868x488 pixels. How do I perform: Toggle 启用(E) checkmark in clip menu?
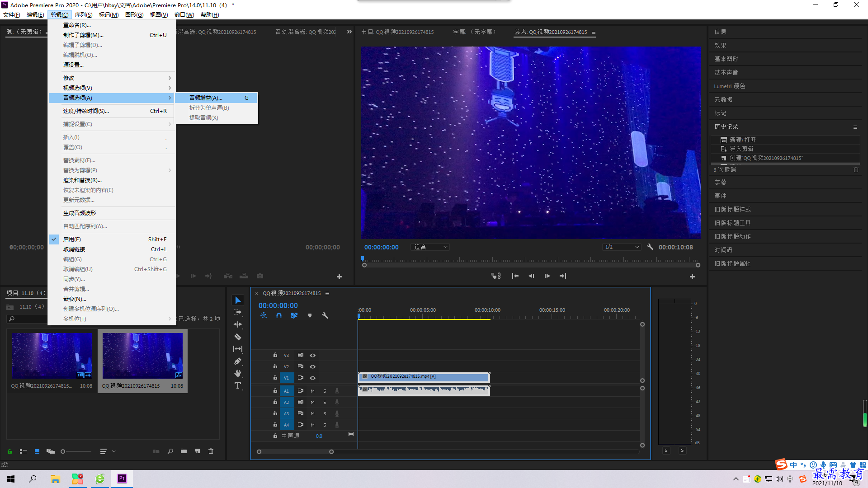tap(54, 239)
